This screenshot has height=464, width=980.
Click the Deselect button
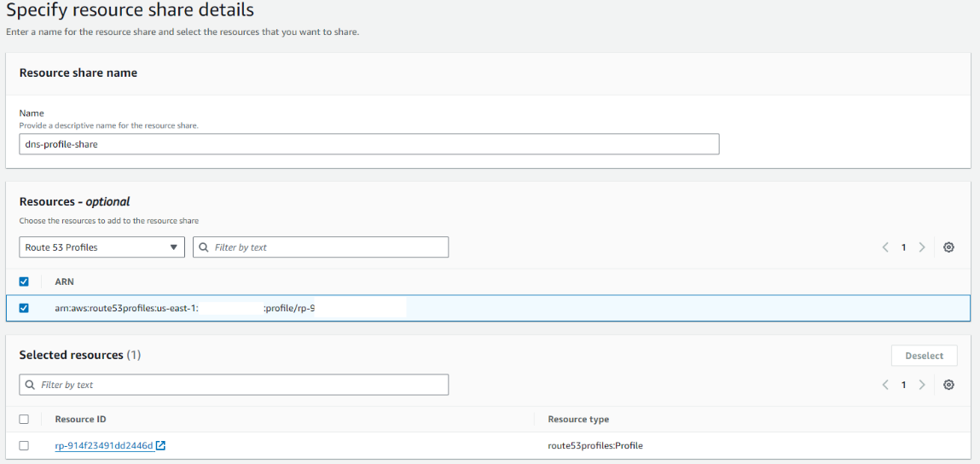(924, 356)
